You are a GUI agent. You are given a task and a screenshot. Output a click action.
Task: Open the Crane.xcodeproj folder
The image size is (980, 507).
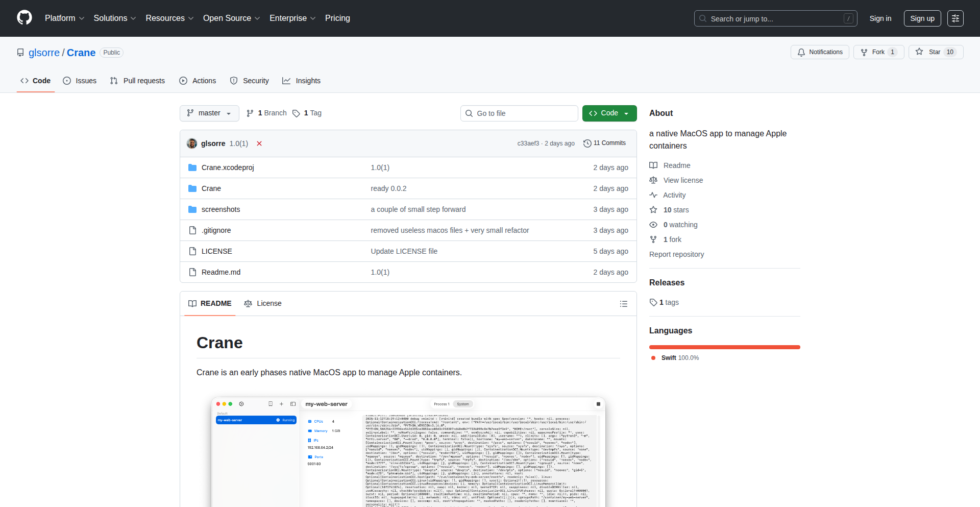[x=227, y=167]
